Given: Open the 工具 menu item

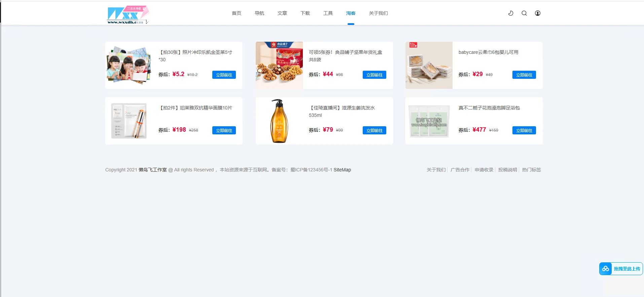Looking at the screenshot, I should 328,13.
